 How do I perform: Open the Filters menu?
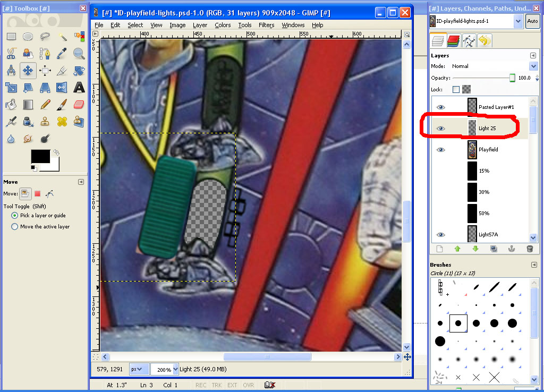[266, 25]
